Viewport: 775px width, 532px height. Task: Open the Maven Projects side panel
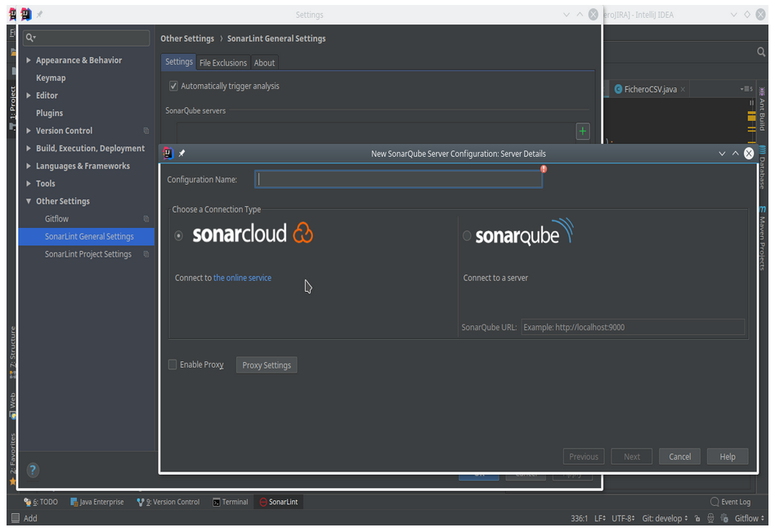(762, 239)
